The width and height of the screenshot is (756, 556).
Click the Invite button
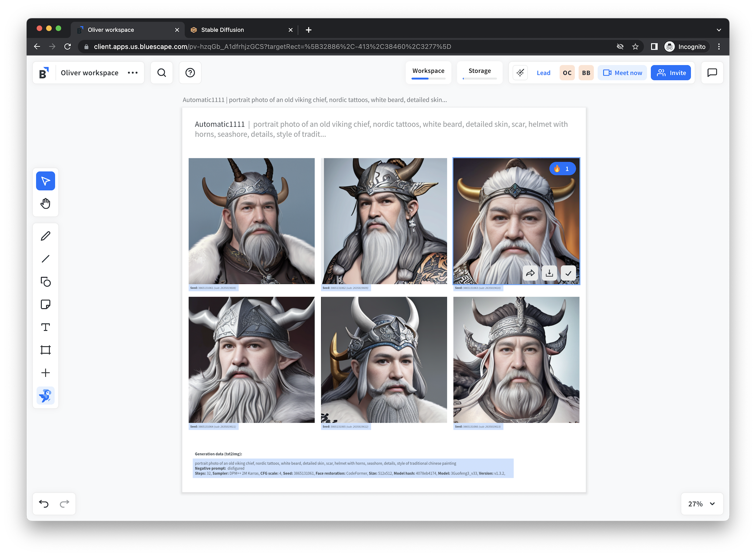pyautogui.click(x=671, y=73)
